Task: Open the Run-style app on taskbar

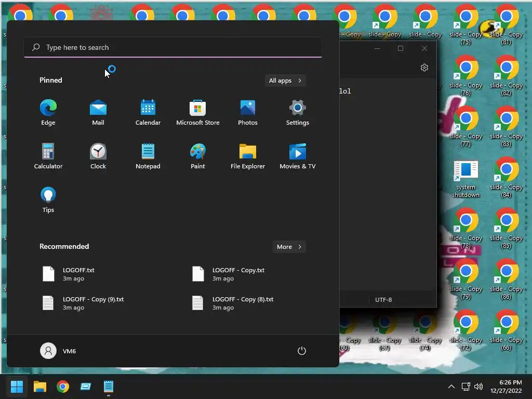Action: [x=86, y=387]
